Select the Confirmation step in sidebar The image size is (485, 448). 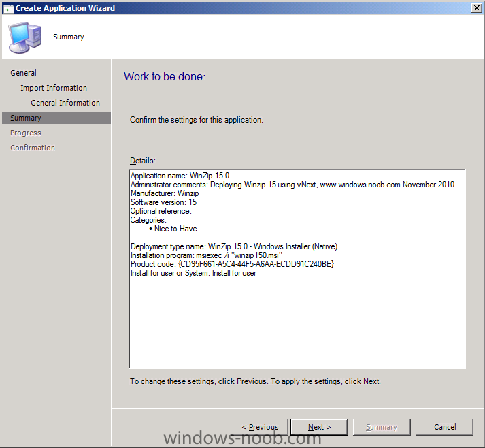pos(33,148)
